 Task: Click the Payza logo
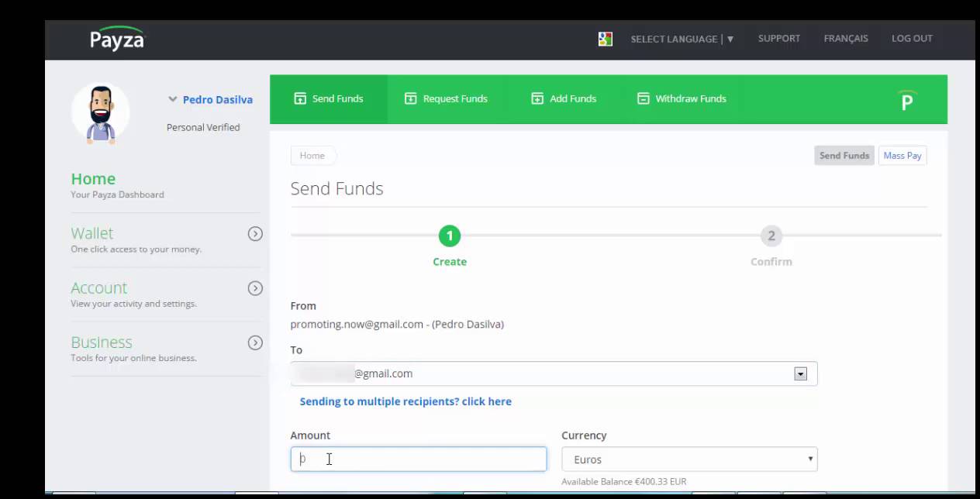coord(117,38)
